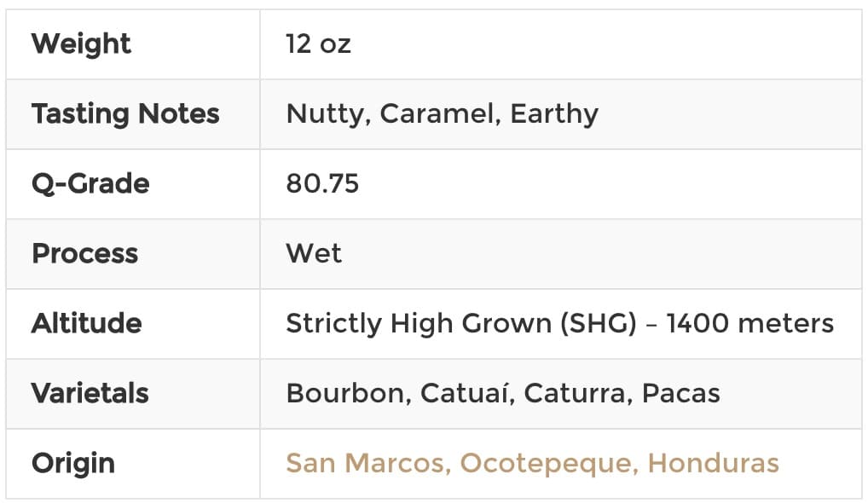The image size is (868, 503).
Task: Select the Bourbon, Catuaí, Caturra, Pacas text
Action: (x=503, y=393)
